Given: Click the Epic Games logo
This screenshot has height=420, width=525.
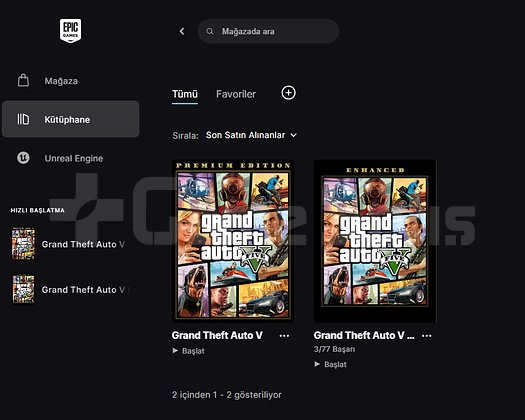Looking at the screenshot, I should pyautogui.click(x=70, y=30).
